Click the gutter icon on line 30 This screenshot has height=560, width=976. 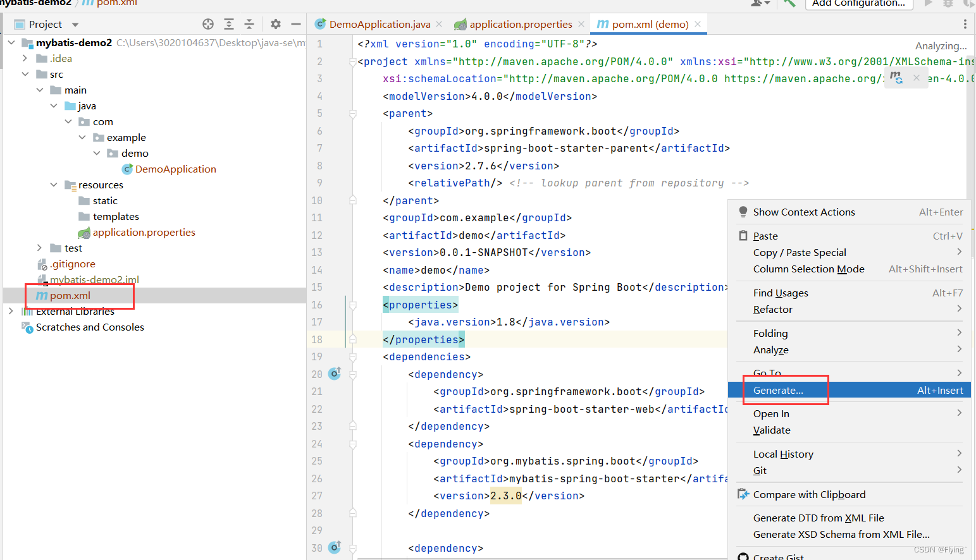(335, 547)
